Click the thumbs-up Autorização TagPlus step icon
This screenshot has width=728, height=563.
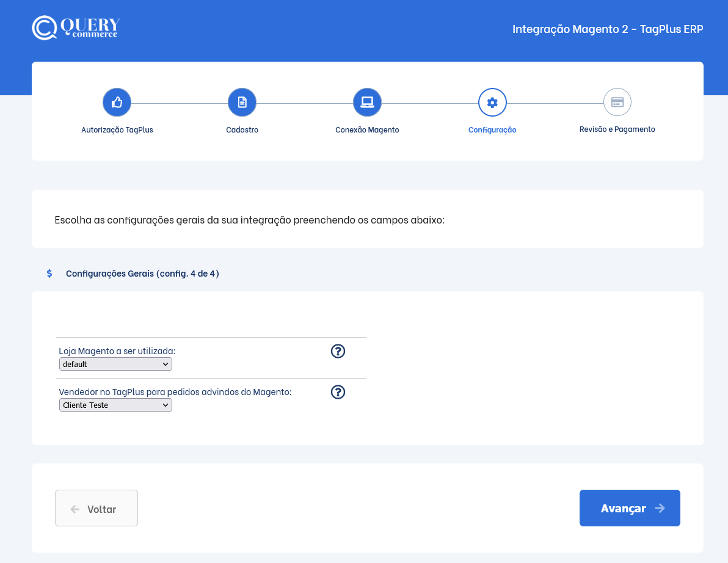[117, 102]
